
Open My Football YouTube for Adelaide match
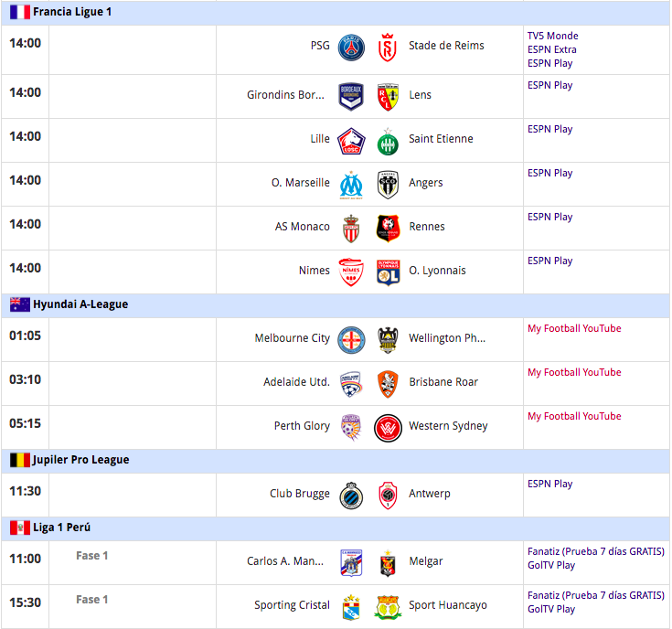pyautogui.click(x=574, y=372)
